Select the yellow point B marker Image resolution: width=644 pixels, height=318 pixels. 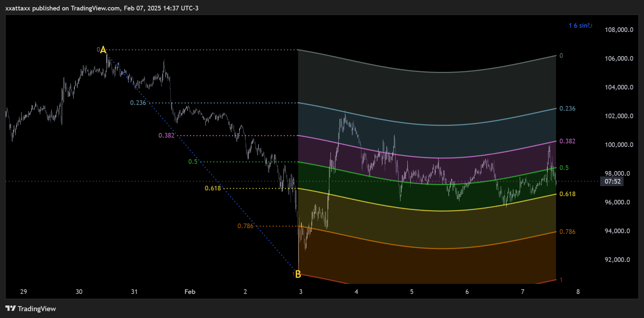tap(298, 275)
